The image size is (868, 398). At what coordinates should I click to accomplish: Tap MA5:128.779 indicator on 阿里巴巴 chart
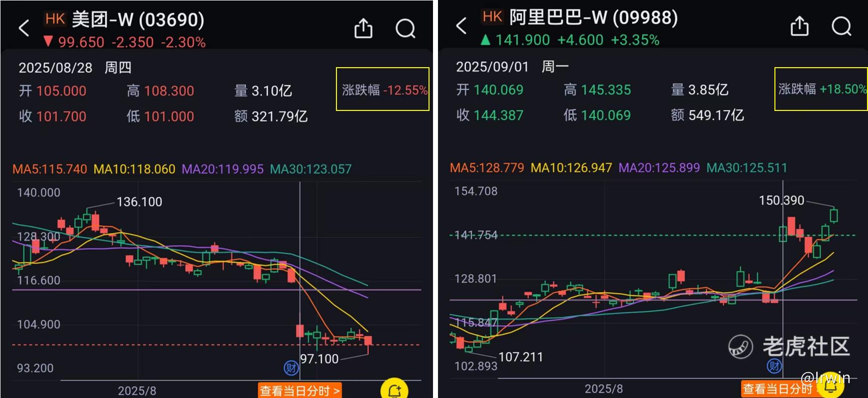pyautogui.click(x=487, y=168)
